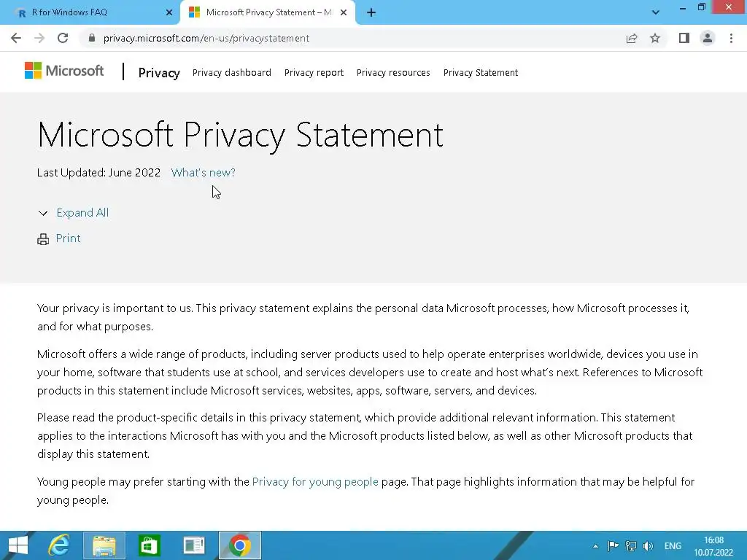Close the Microsoft Privacy Statement tab
Image resolution: width=747 pixels, height=560 pixels.
[x=344, y=12]
